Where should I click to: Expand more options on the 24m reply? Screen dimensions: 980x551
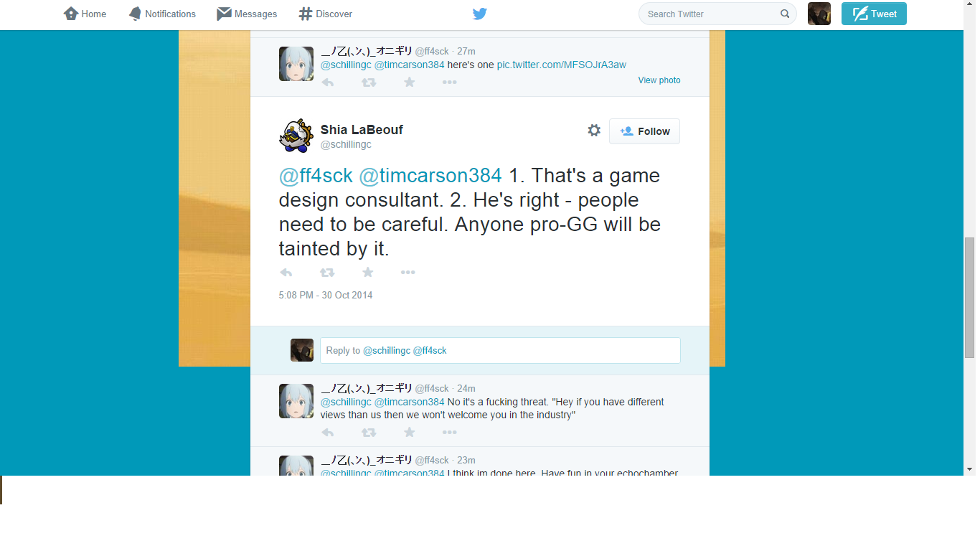pyautogui.click(x=449, y=432)
